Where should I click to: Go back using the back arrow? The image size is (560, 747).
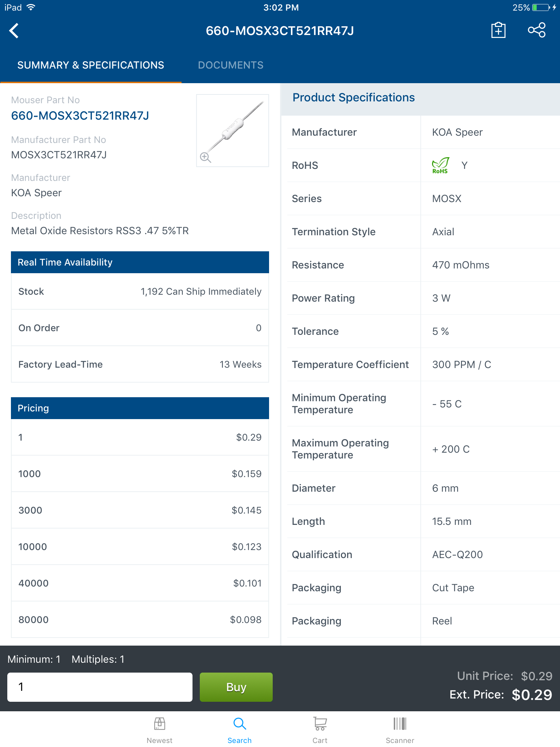point(14,31)
